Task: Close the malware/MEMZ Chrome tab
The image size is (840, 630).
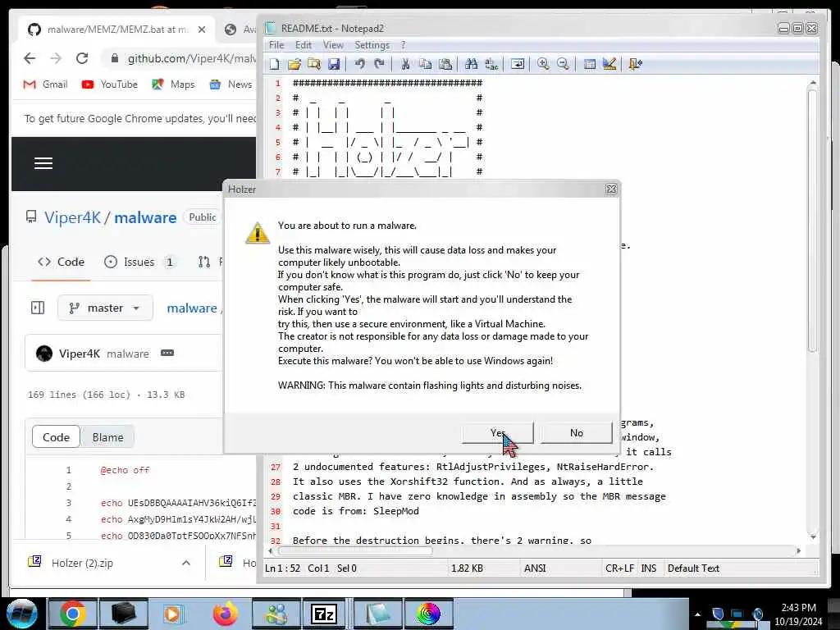Action: click(202, 30)
